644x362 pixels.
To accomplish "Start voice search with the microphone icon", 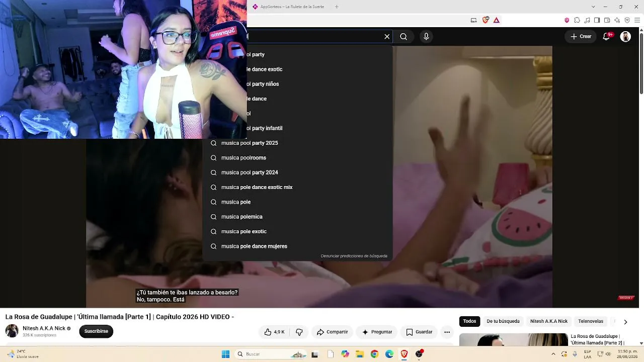I will click(x=426, y=37).
